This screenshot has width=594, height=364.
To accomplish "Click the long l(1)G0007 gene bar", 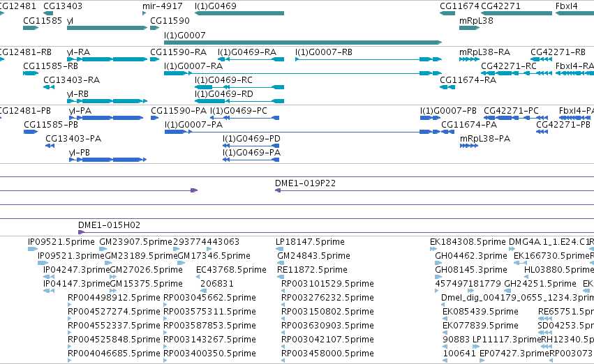I will [303, 43].
